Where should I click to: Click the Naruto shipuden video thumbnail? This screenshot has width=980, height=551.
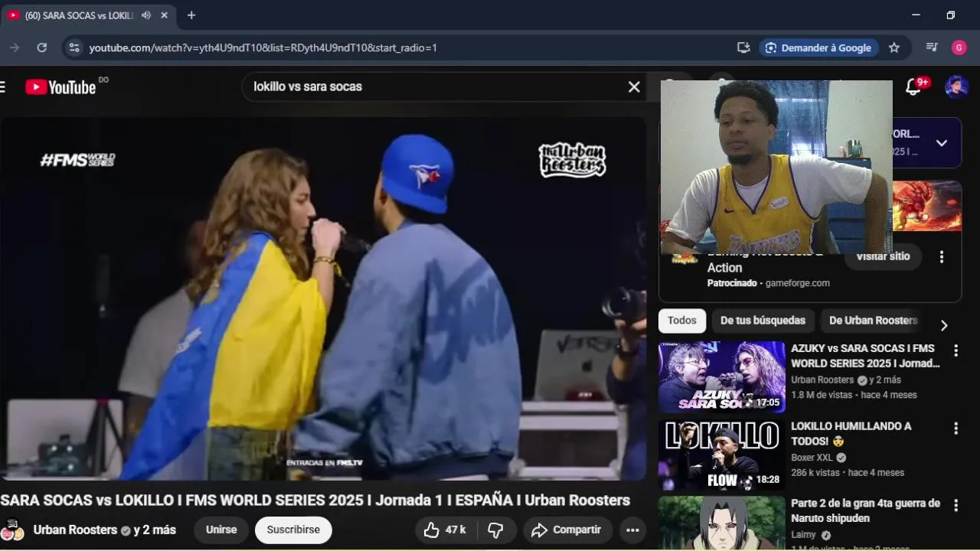(x=722, y=523)
